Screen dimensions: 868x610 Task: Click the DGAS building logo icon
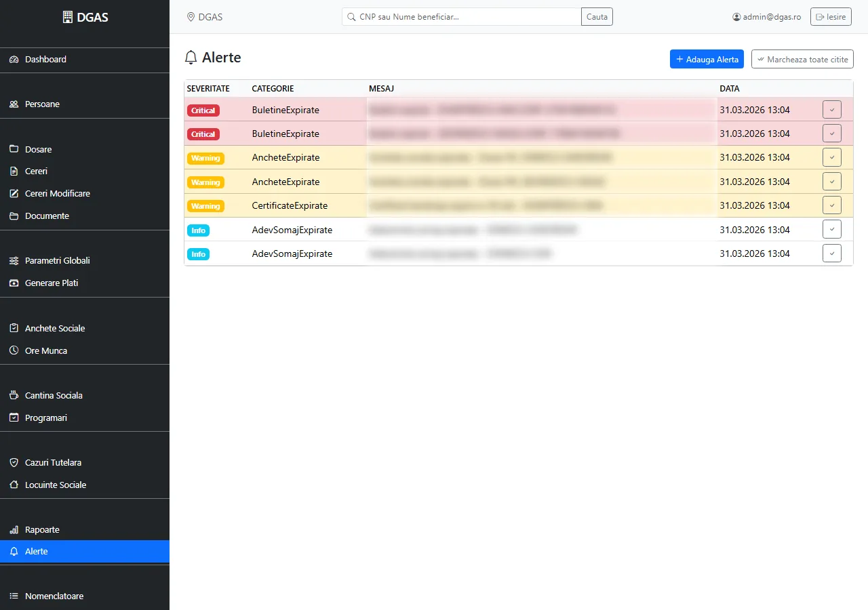67,18
